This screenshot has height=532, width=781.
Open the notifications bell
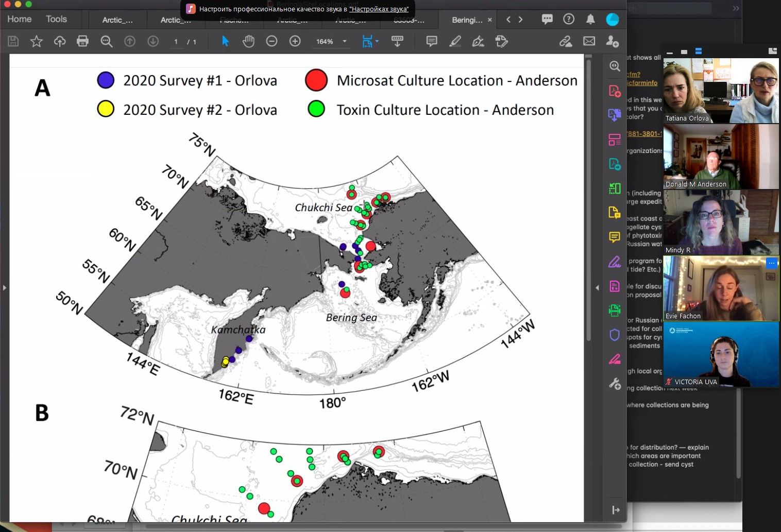(x=590, y=19)
